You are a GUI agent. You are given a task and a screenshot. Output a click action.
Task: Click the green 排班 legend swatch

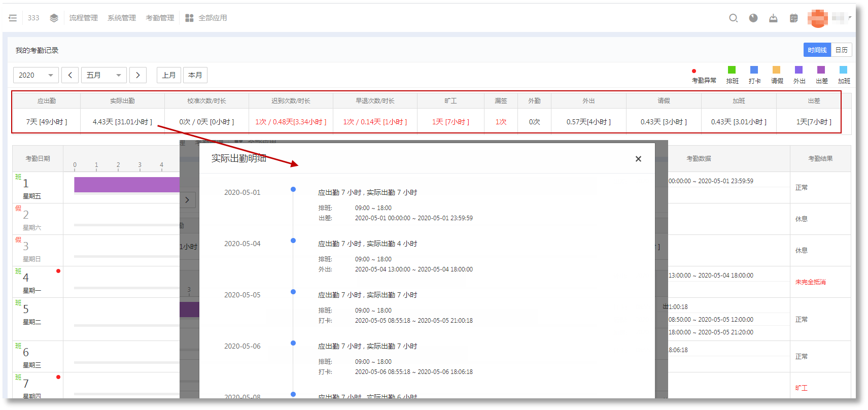[x=732, y=70]
